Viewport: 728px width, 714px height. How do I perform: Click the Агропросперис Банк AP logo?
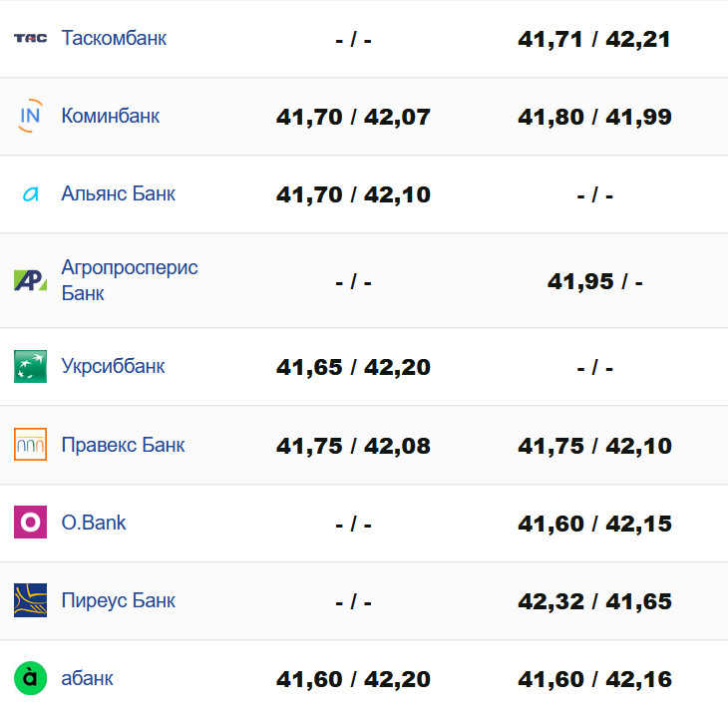[x=30, y=280]
